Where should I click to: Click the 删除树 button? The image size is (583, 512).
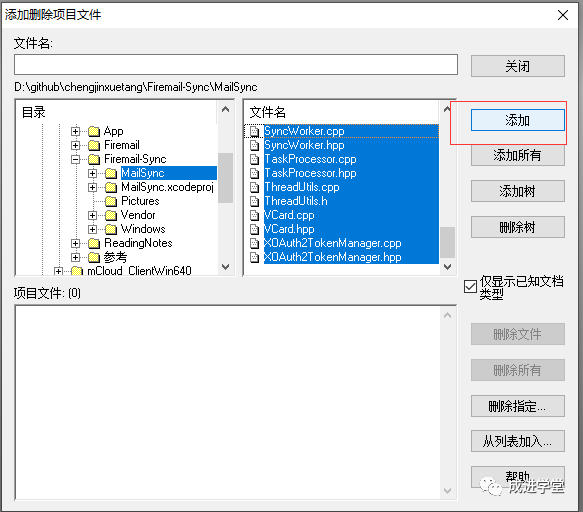[x=518, y=227]
